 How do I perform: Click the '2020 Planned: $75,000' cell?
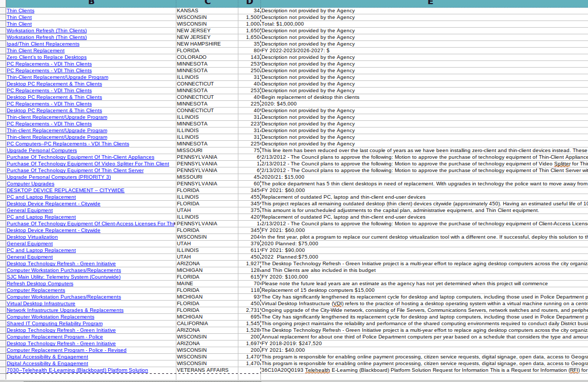(424, 244)
